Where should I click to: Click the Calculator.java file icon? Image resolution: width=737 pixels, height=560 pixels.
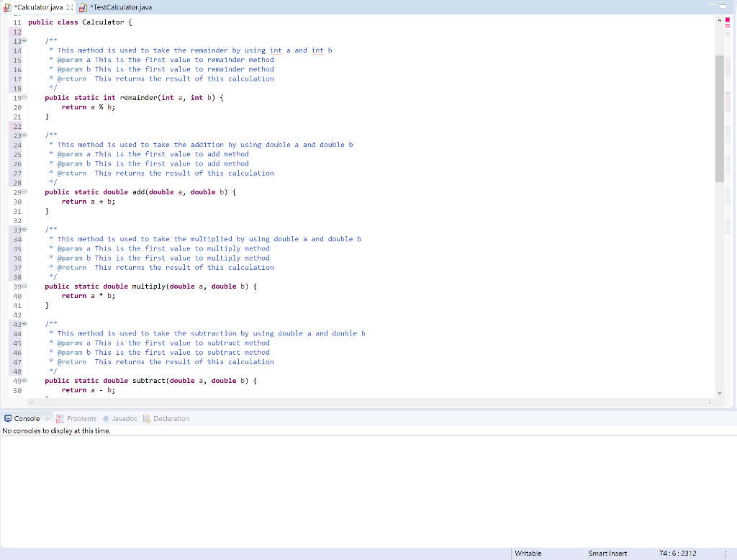[x=7, y=7]
